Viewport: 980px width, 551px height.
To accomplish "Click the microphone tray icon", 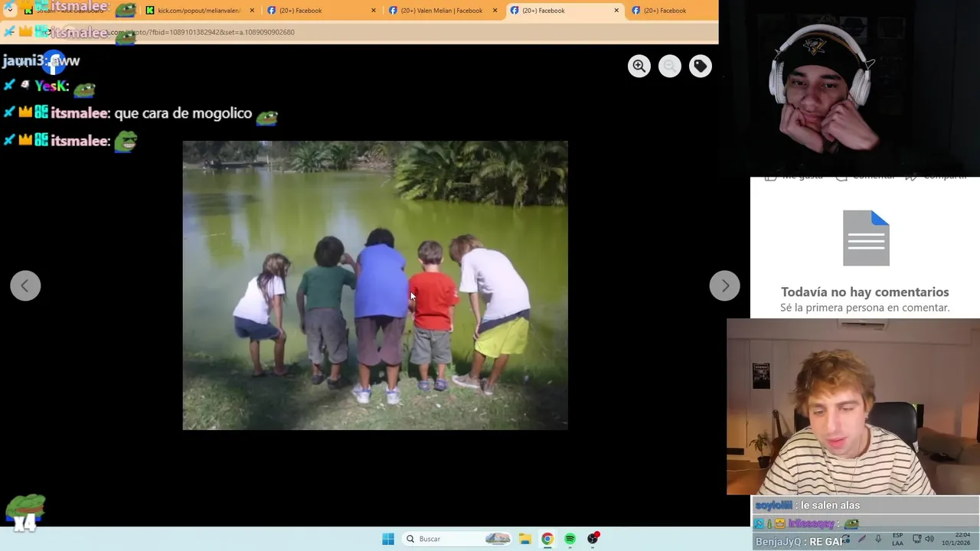I will (x=878, y=539).
